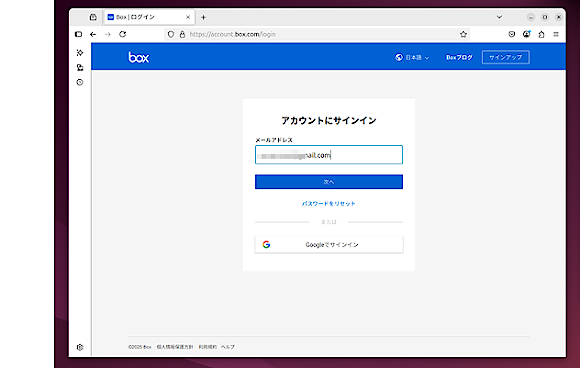This screenshot has height=368, width=580.
Task: Open the list all tabs chevron
Action: [499, 17]
